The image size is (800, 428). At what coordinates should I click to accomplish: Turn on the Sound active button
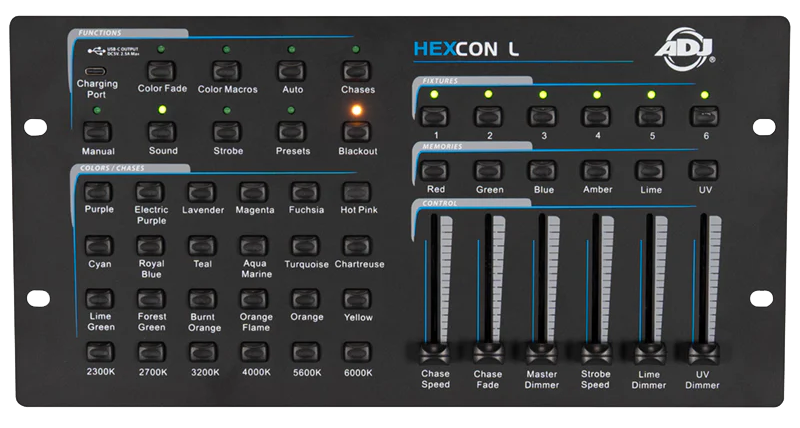click(x=162, y=132)
